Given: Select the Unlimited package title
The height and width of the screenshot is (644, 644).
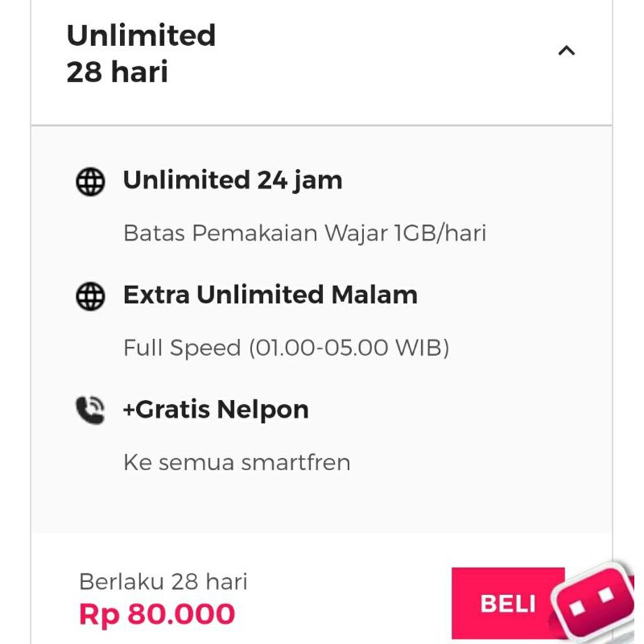Looking at the screenshot, I should coord(141,35).
